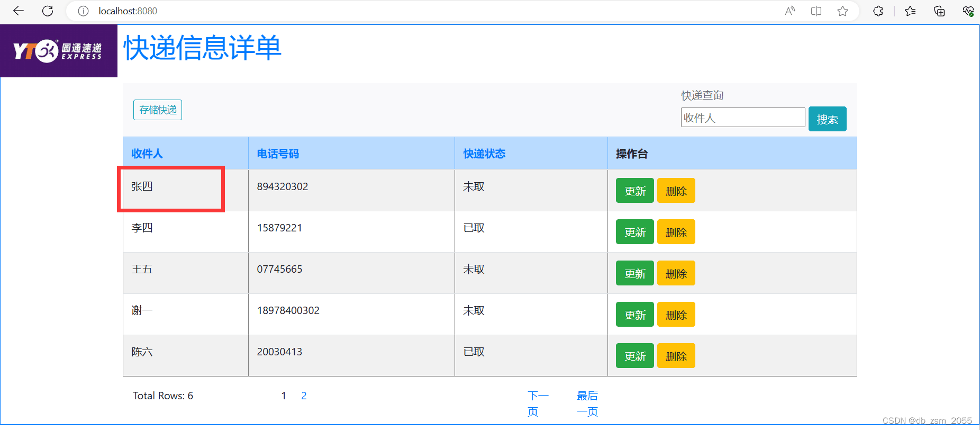
Task: Click 删除 for 王五 row
Action: 676,273
